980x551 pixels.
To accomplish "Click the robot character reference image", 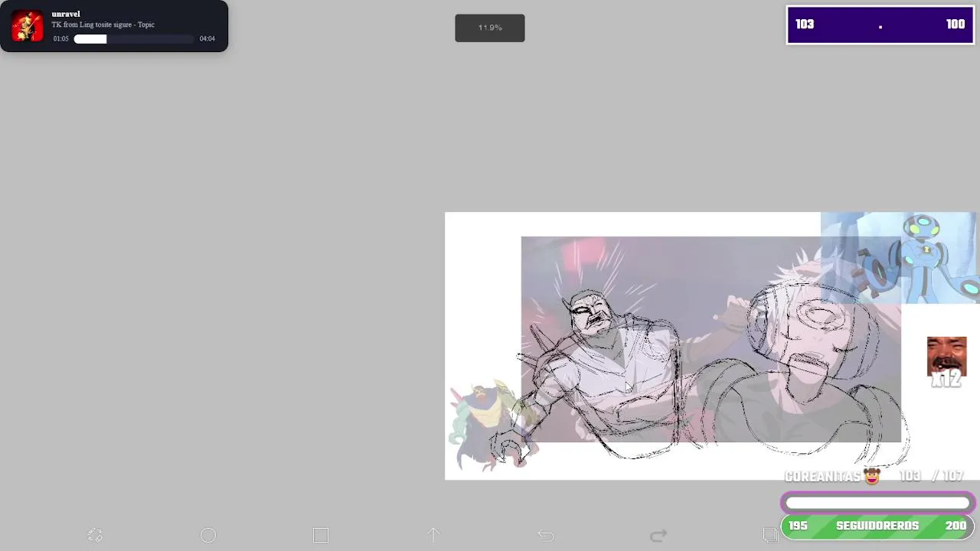I will (x=899, y=258).
